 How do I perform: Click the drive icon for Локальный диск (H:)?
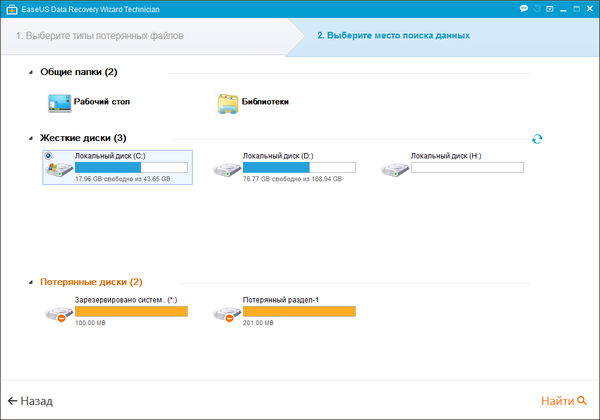(395, 170)
